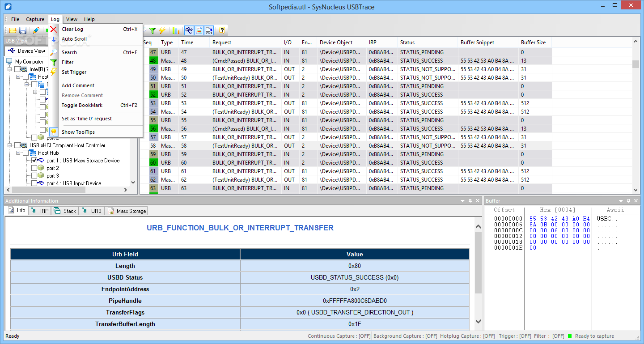This screenshot has width=644, height=344.
Task: Open the File menu
Action: pyautogui.click(x=15, y=19)
